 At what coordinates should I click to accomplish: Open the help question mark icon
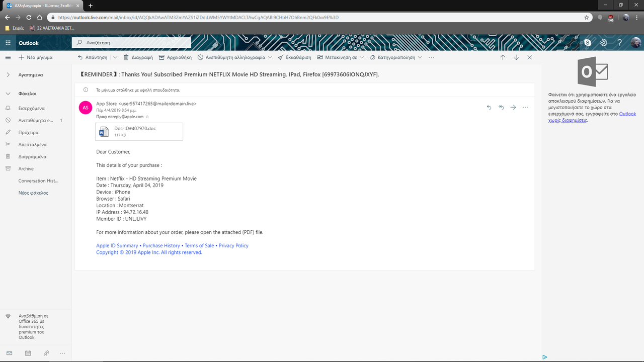620,43
